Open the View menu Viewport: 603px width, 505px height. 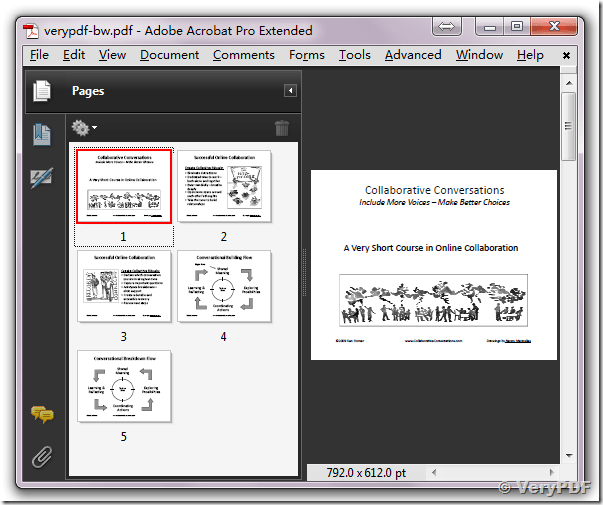(x=112, y=55)
